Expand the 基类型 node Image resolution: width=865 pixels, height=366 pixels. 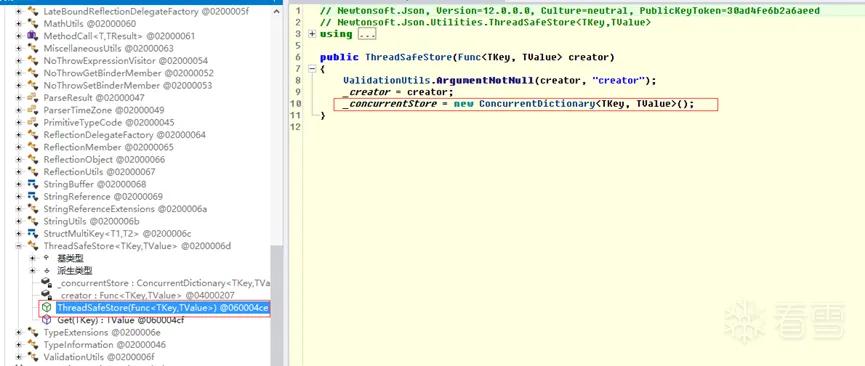(33, 258)
